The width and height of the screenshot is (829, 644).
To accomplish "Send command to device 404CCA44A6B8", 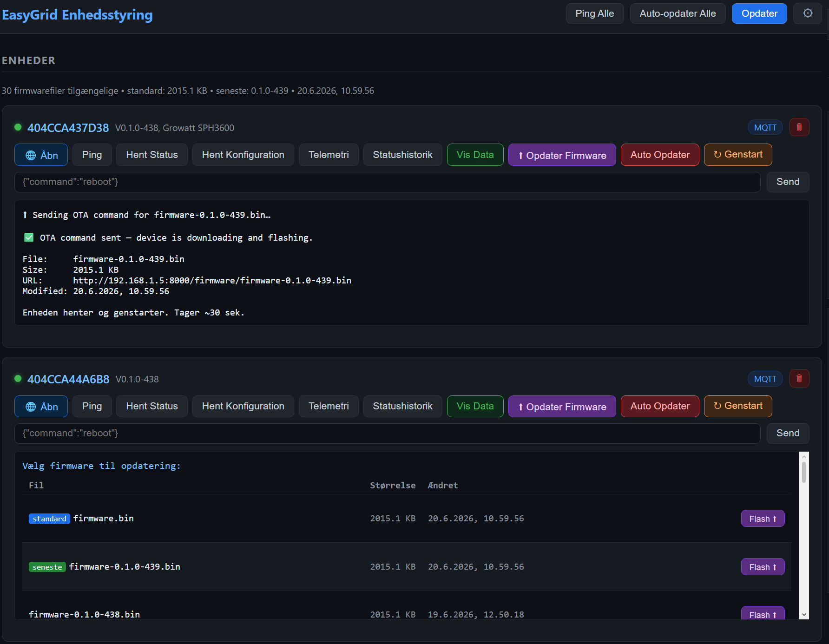I will click(788, 434).
